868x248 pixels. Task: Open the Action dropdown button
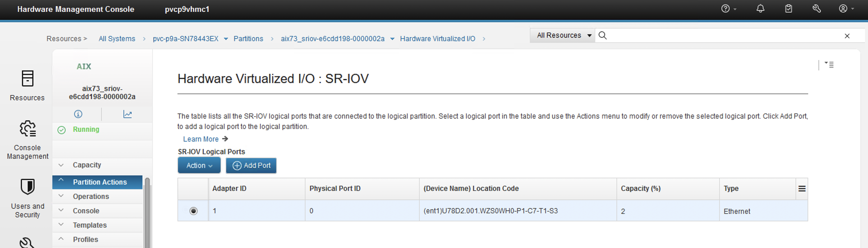199,165
